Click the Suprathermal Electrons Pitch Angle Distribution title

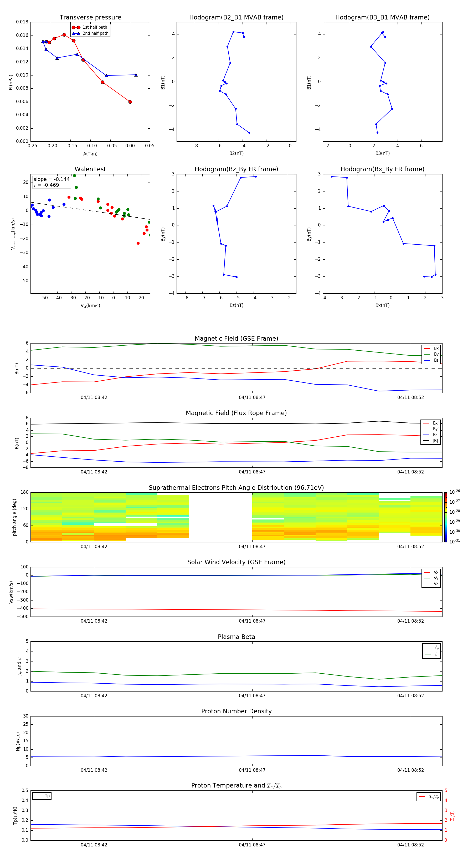click(236, 488)
